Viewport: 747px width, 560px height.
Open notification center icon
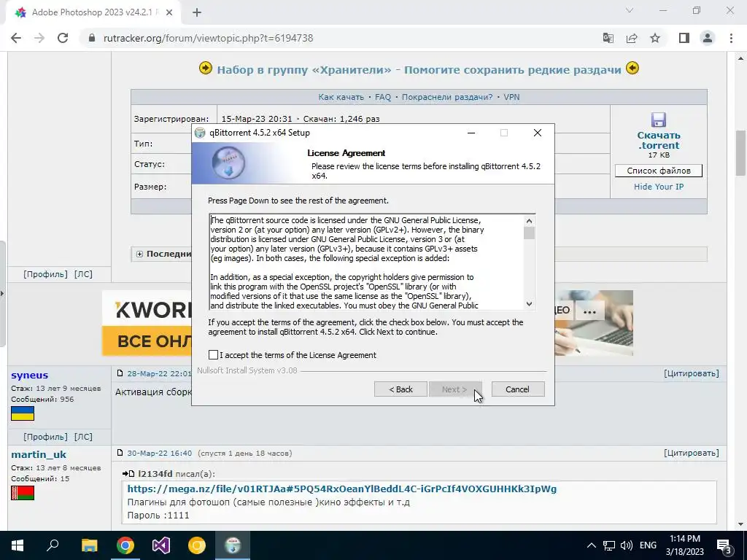click(x=724, y=545)
